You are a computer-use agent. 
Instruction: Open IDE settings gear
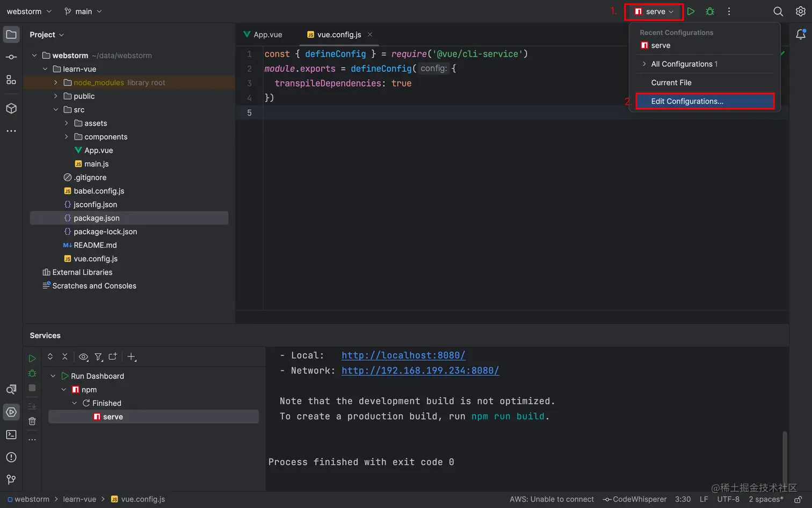[x=800, y=11]
